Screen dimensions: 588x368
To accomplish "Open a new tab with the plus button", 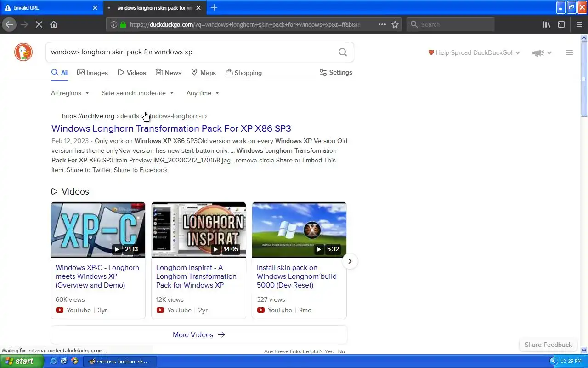I will (x=214, y=7).
